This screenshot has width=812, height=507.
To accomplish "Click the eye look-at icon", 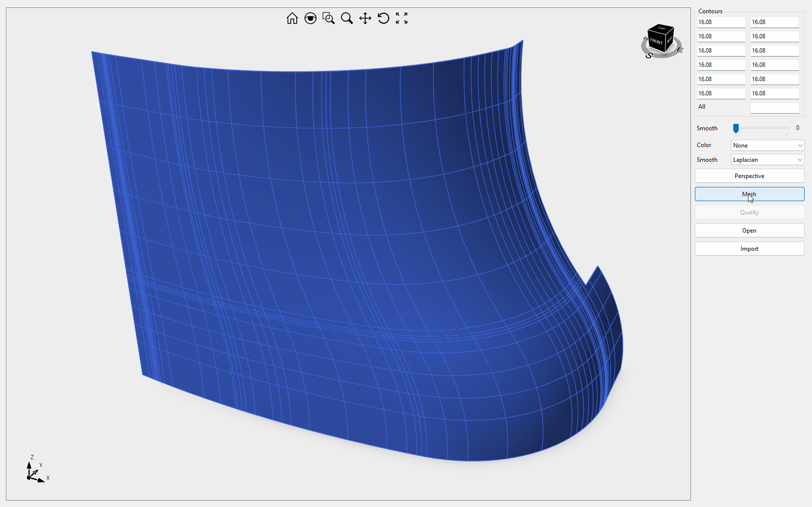I will click(310, 19).
